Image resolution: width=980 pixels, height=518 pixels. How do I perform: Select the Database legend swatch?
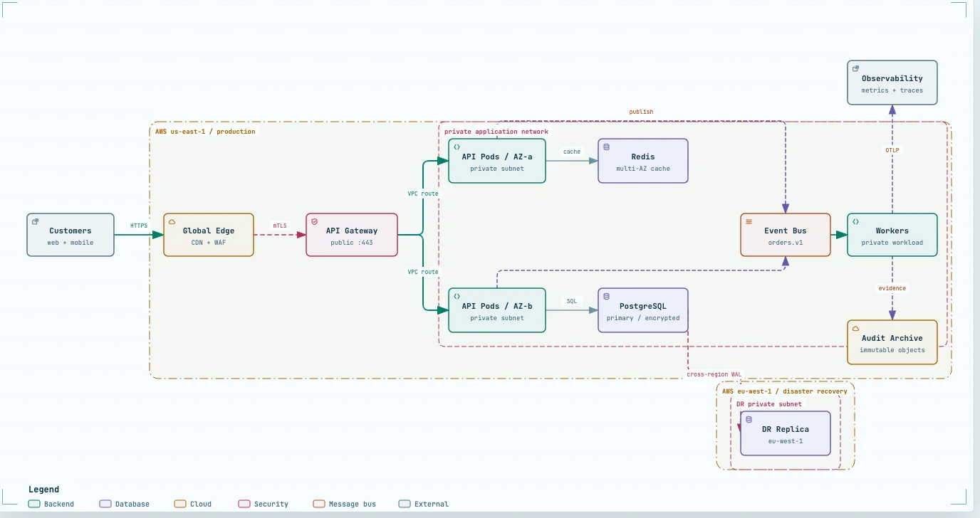pos(105,504)
